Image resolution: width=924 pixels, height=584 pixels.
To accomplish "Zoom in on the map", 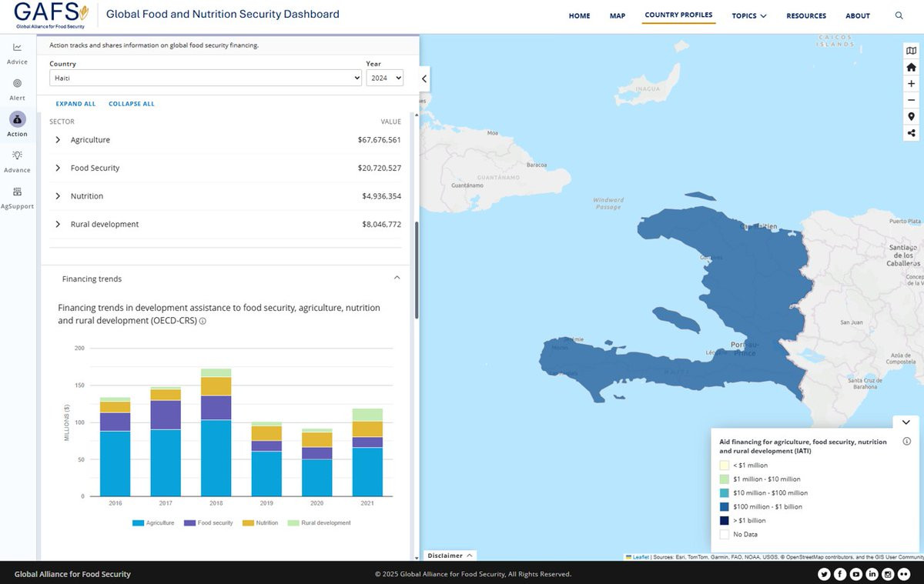I will [x=911, y=84].
